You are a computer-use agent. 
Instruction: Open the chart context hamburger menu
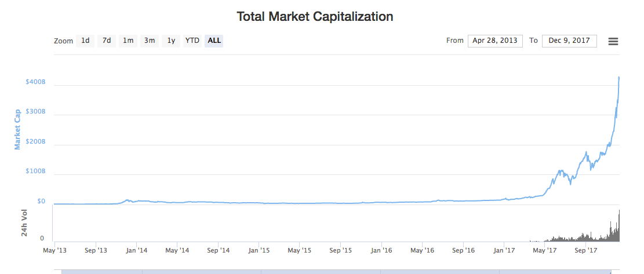point(613,41)
